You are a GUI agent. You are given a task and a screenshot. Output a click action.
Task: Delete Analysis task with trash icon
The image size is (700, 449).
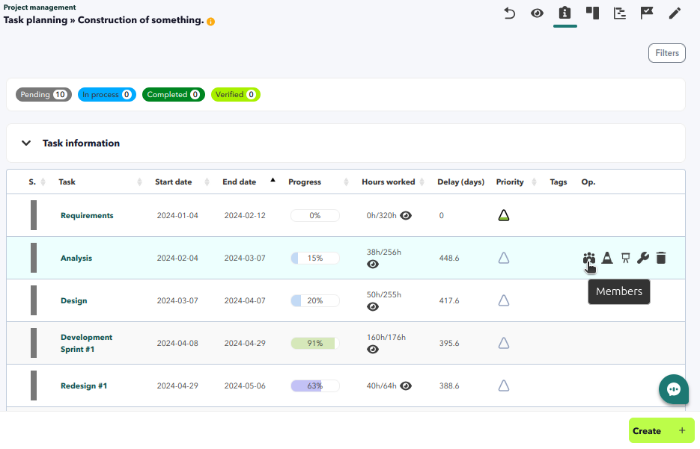(661, 258)
